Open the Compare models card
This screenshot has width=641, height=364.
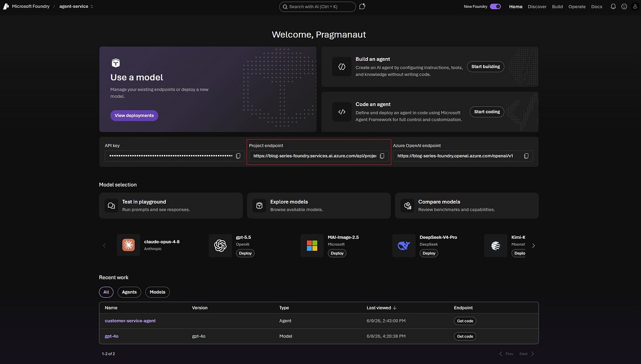(467, 205)
